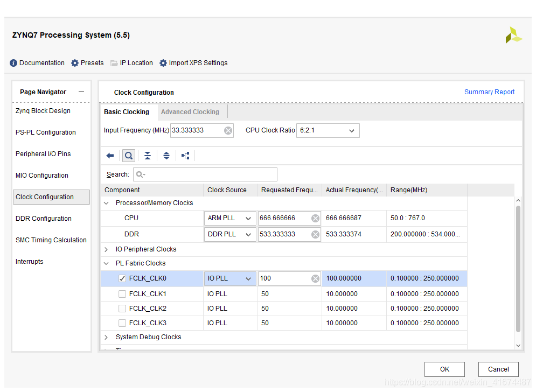
Task: Click the Cancel button
Action: coord(498,369)
